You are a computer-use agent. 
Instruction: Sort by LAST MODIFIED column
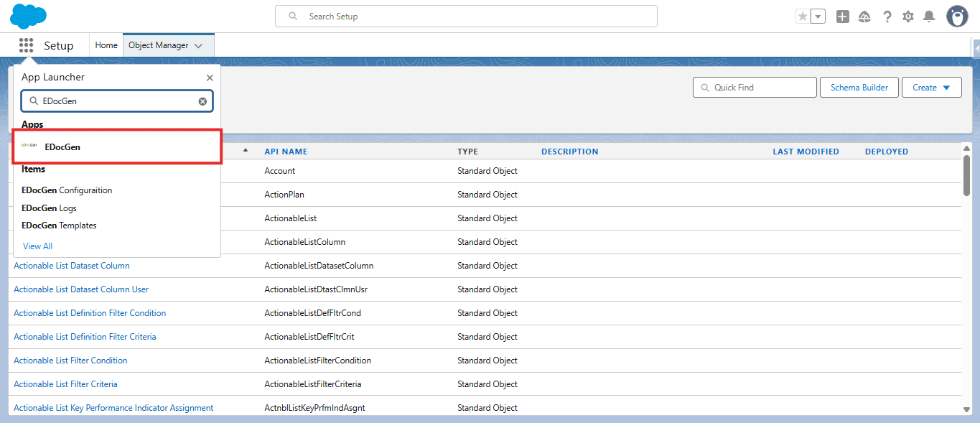(x=806, y=152)
